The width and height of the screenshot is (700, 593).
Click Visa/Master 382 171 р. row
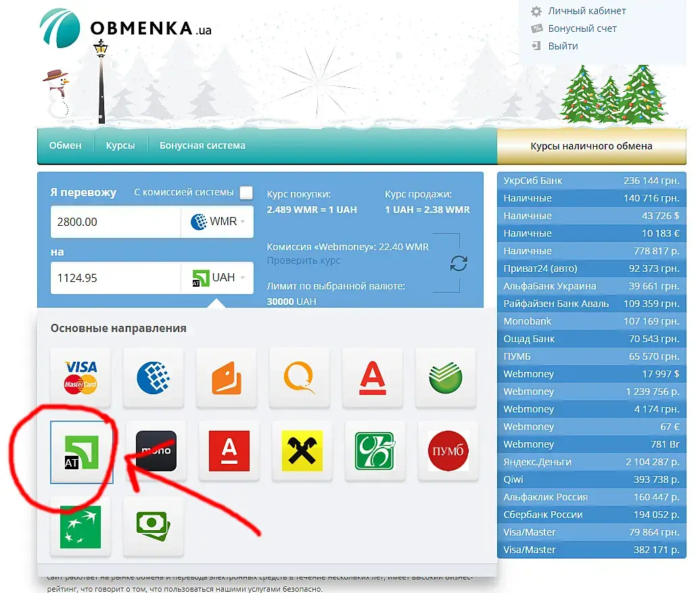click(x=592, y=550)
